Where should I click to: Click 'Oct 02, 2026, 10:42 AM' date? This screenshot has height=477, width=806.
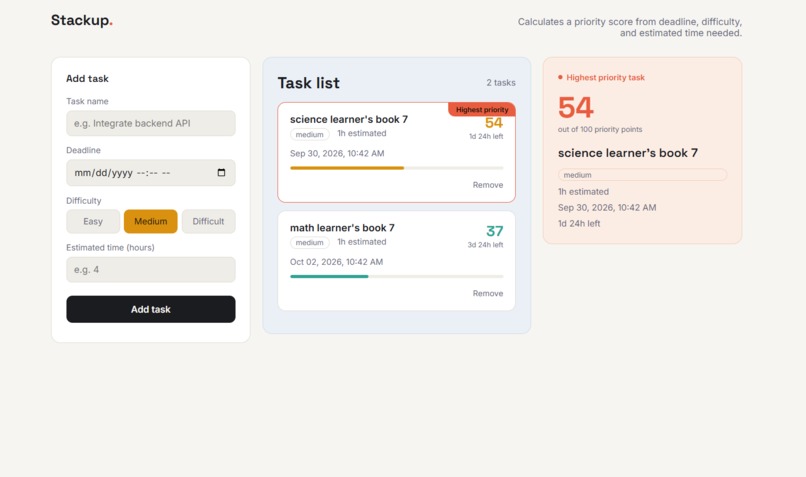(x=336, y=262)
